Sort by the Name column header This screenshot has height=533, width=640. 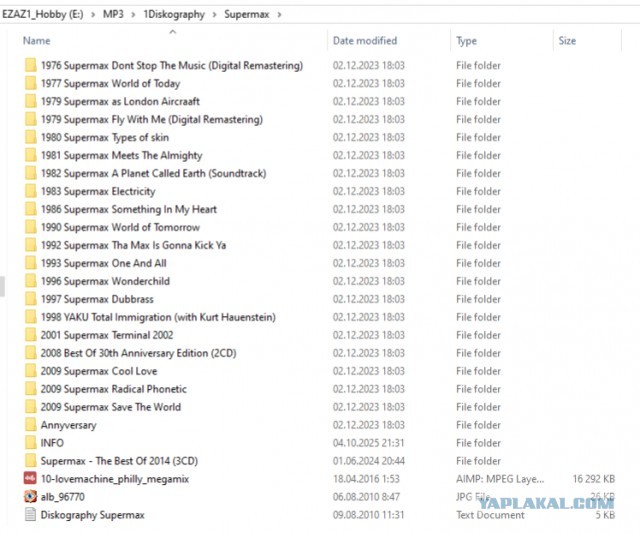37,40
